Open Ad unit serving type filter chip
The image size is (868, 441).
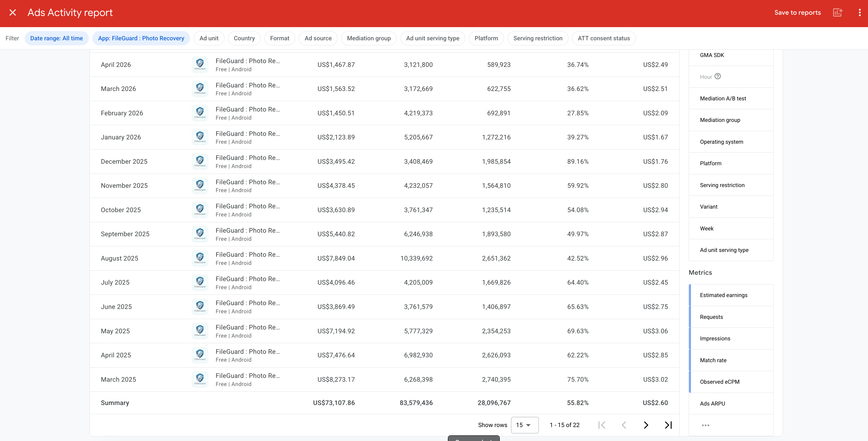433,38
